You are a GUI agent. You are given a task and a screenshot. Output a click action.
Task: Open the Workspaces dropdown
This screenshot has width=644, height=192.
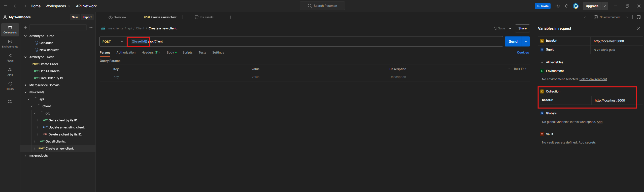(x=58, y=6)
